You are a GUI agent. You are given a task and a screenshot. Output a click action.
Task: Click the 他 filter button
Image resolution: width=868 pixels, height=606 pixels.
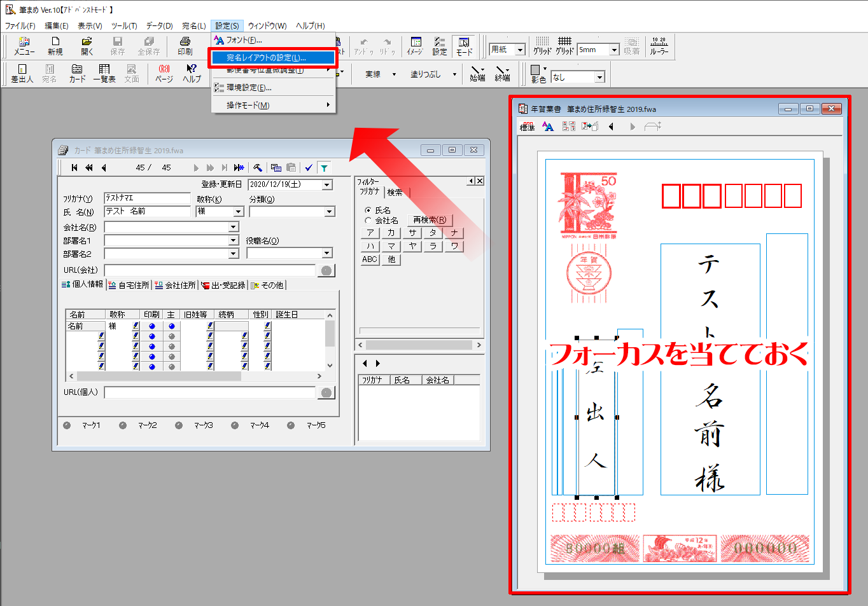[x=391, y=259]
